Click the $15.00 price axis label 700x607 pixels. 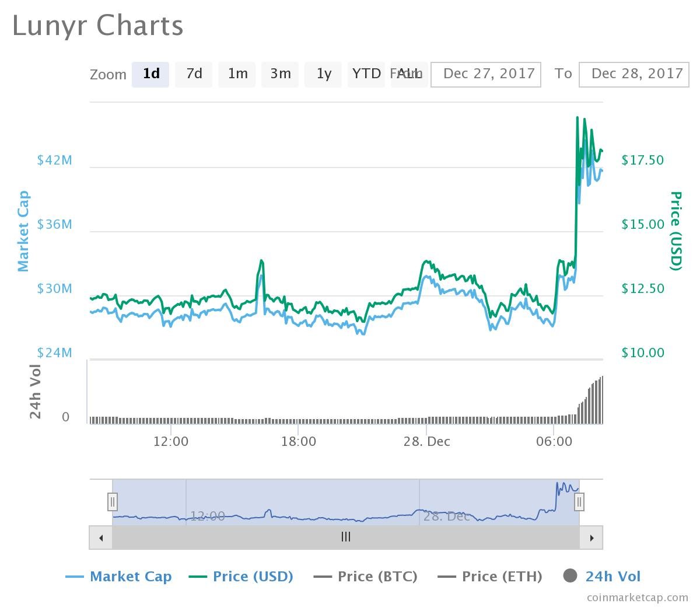643,224
